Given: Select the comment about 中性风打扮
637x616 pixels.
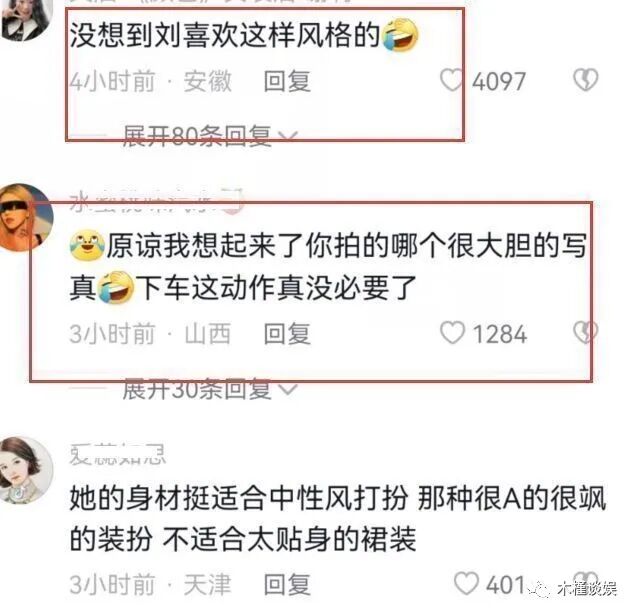Looking at the screenshot, I should click(x=338, y=519).
